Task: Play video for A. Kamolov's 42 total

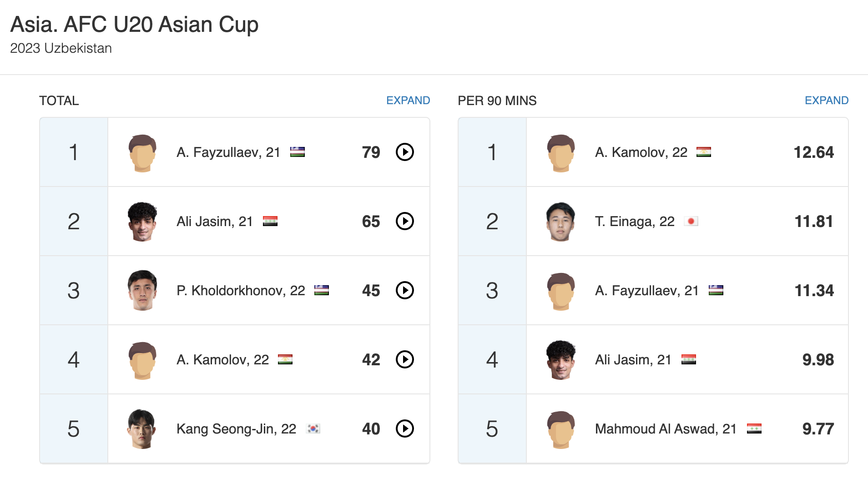Action: [404, 359]
